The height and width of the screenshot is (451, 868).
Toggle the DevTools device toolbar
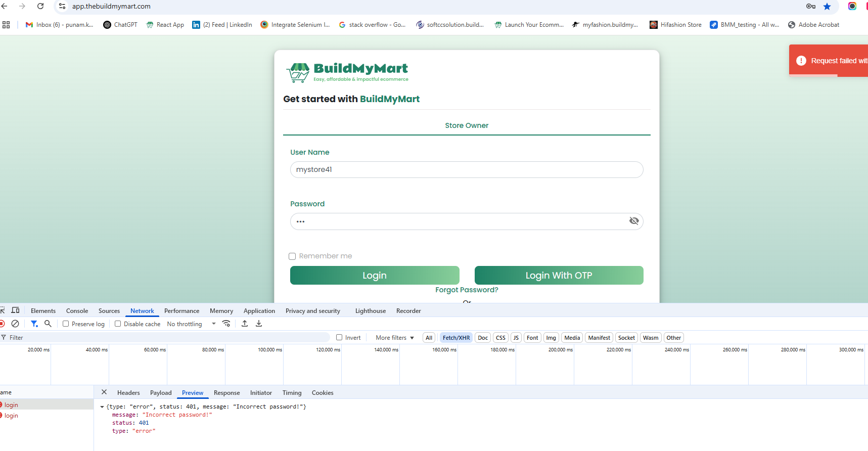(16, 310)
